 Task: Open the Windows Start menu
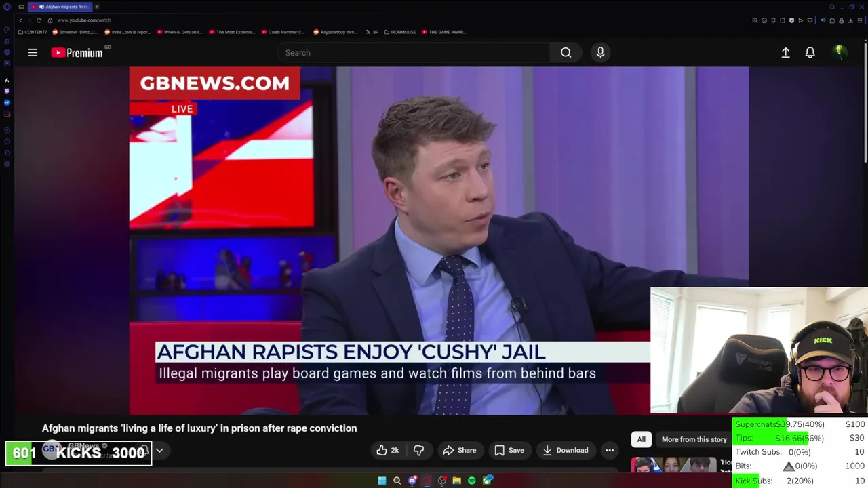[382, 481]
